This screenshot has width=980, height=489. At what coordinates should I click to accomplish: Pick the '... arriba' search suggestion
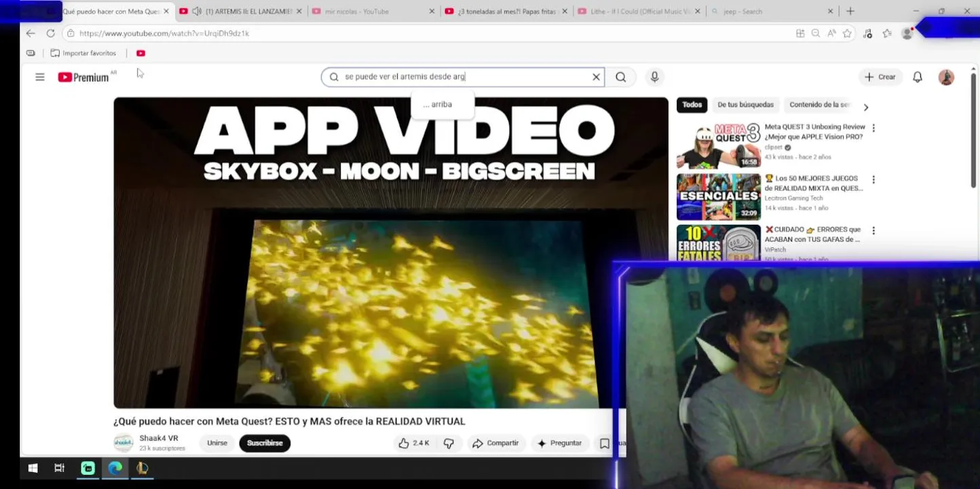point(442,105)
